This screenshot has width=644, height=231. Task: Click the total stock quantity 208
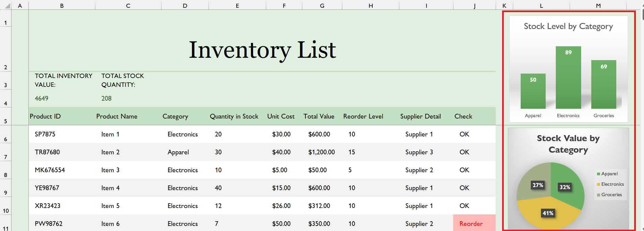click(x=106, y=98)
